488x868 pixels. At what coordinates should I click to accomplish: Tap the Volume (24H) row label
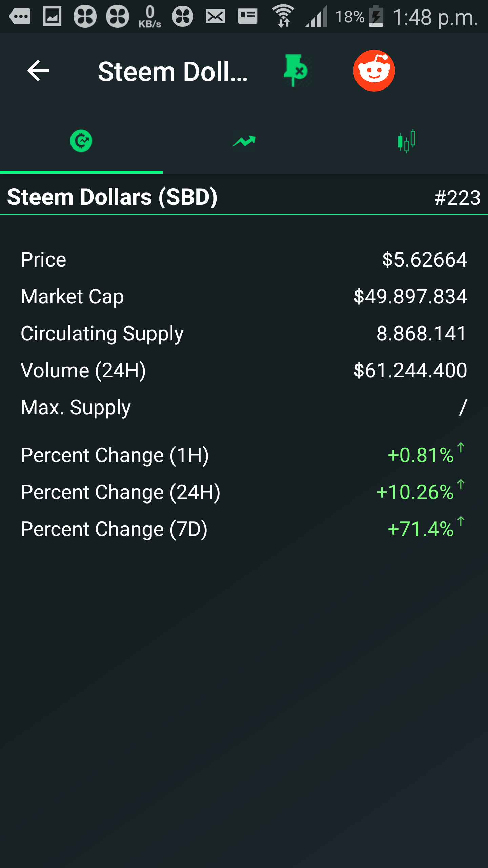click(x=83, y=370)
